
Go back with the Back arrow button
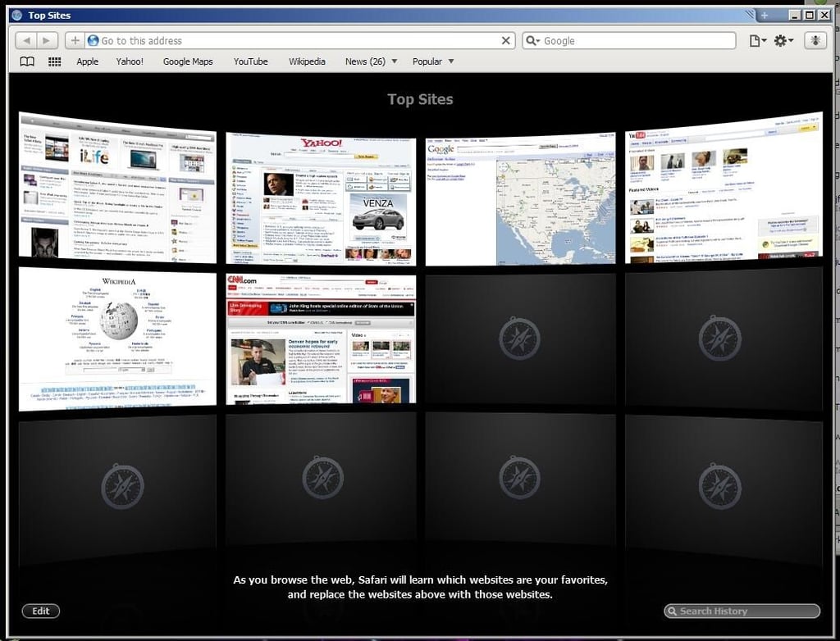(26, 41)
